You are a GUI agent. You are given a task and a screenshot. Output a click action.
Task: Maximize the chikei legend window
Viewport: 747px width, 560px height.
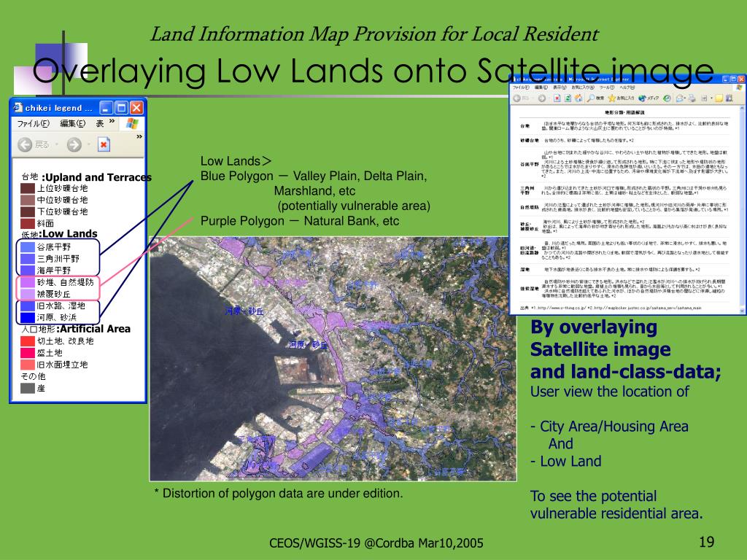click(x=122, y=108)
